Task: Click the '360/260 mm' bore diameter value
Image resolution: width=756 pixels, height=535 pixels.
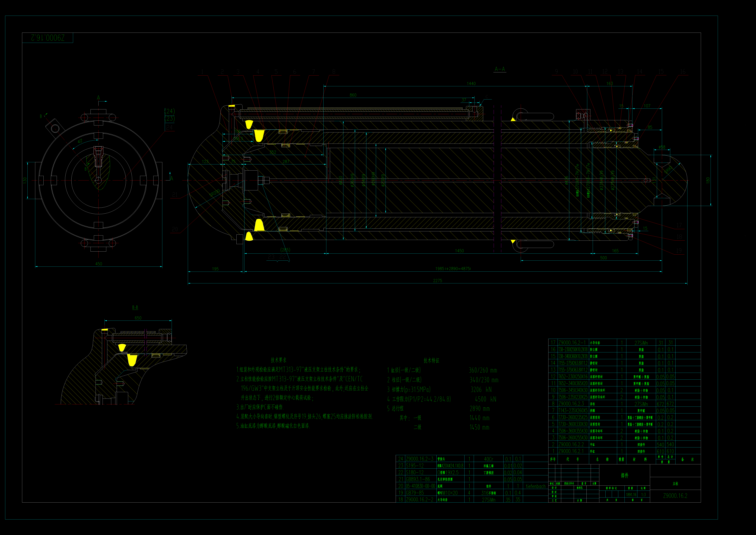Action: pos(483,370)
